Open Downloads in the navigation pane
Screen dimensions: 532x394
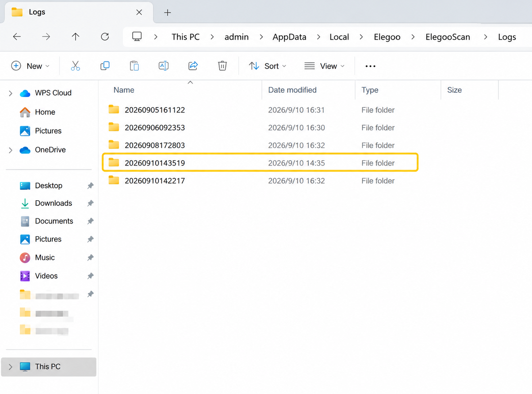pyautogui.click(x=53, y=203)
